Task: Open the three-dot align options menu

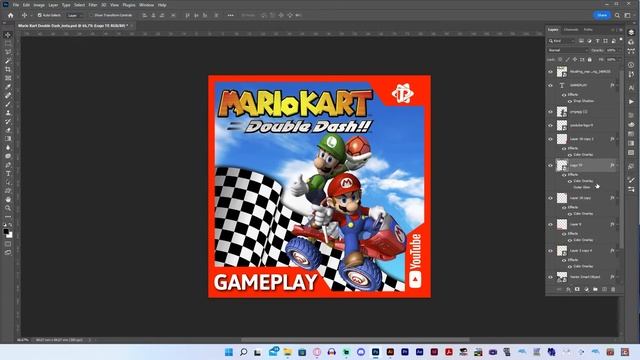Action: coord(231,15)
